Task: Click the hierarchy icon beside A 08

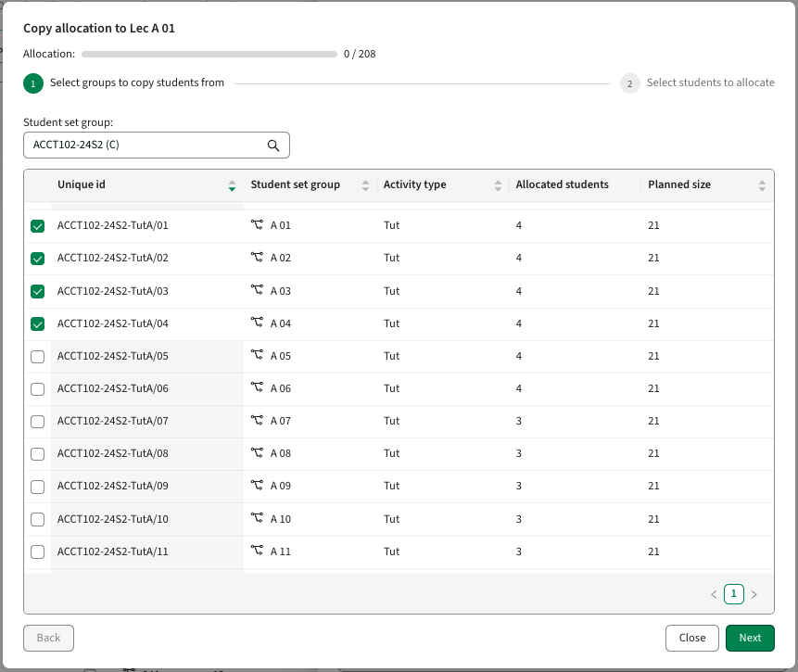Action: 257,453
